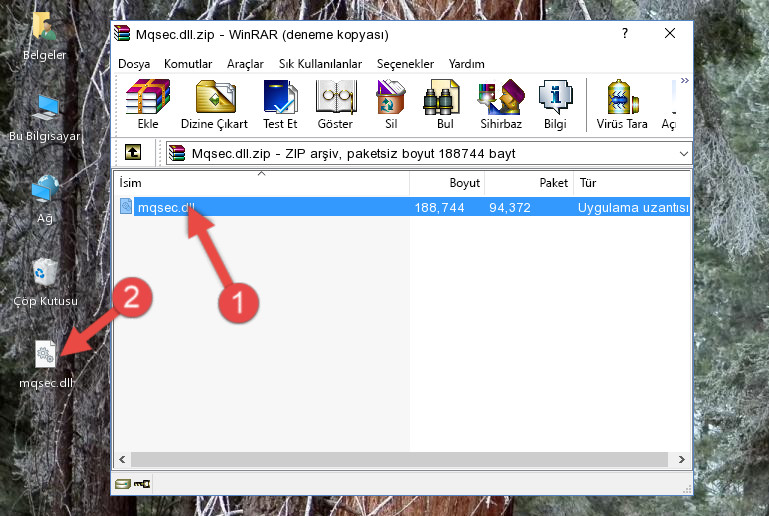This screenshot has width=769, height=516.
Task: Open the Yardım menu
Action: [466, 64]
